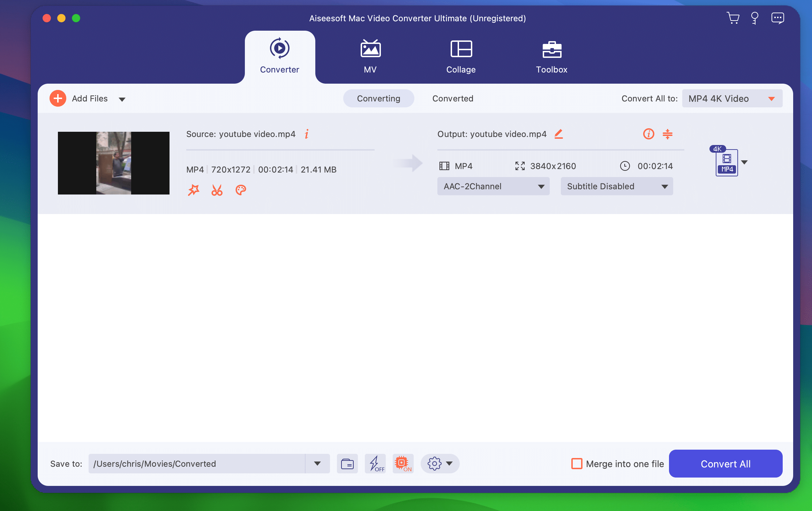Click the source file info icon
The image size is (812, 511).
[x=307, y=134]
